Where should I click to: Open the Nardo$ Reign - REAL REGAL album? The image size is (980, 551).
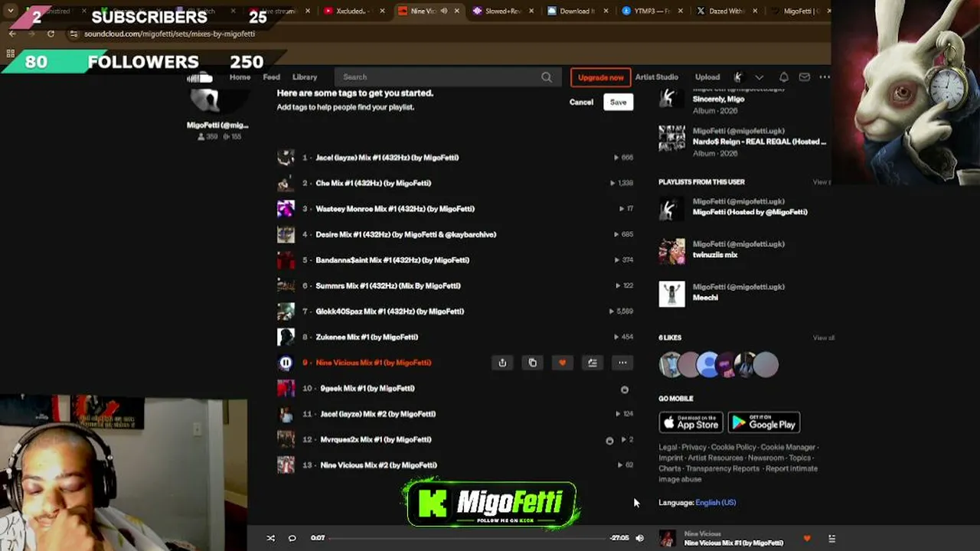pos(759,142)
